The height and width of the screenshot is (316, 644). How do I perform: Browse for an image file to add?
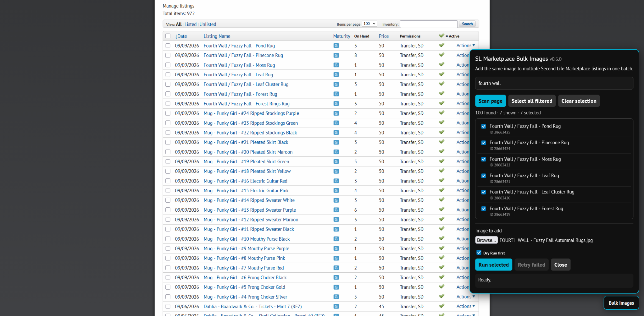click(486, 240)
